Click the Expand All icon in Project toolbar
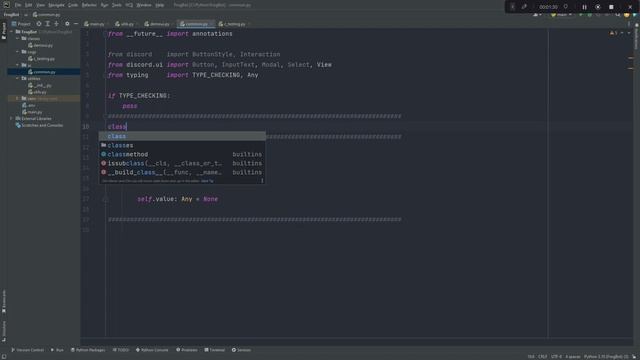The width and height of the screenshot is (640, 360). 47,24
